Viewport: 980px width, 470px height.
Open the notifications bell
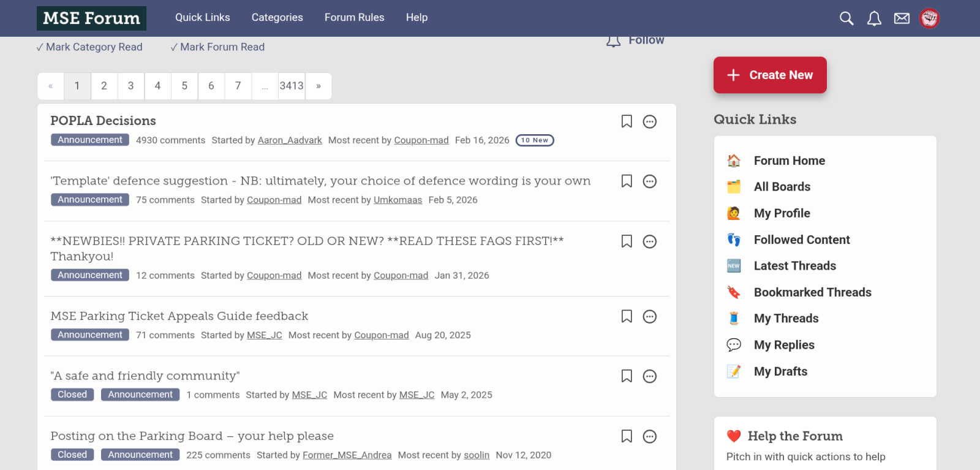[x=874, y=18]
